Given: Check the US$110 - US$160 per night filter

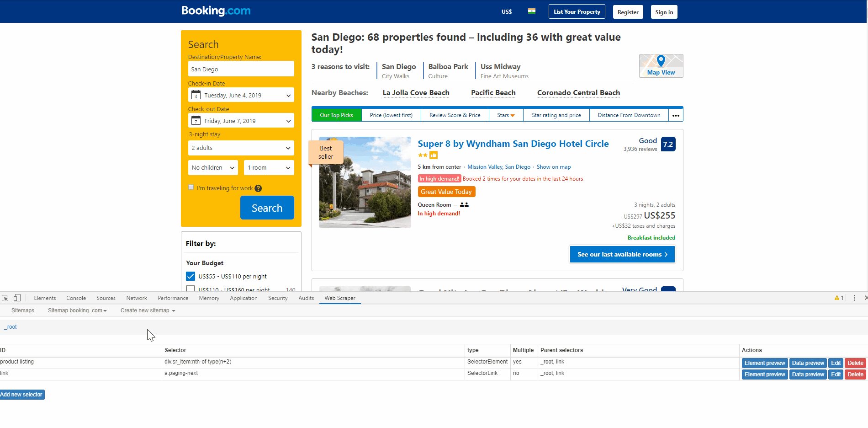Looking at the screenshot, I should coord(191,289).
